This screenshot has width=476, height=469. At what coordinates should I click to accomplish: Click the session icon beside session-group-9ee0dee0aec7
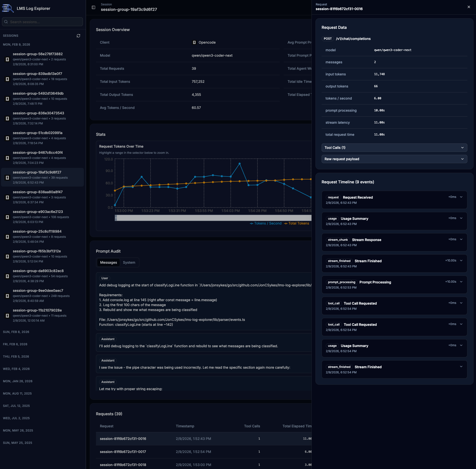tap(7, 296)
